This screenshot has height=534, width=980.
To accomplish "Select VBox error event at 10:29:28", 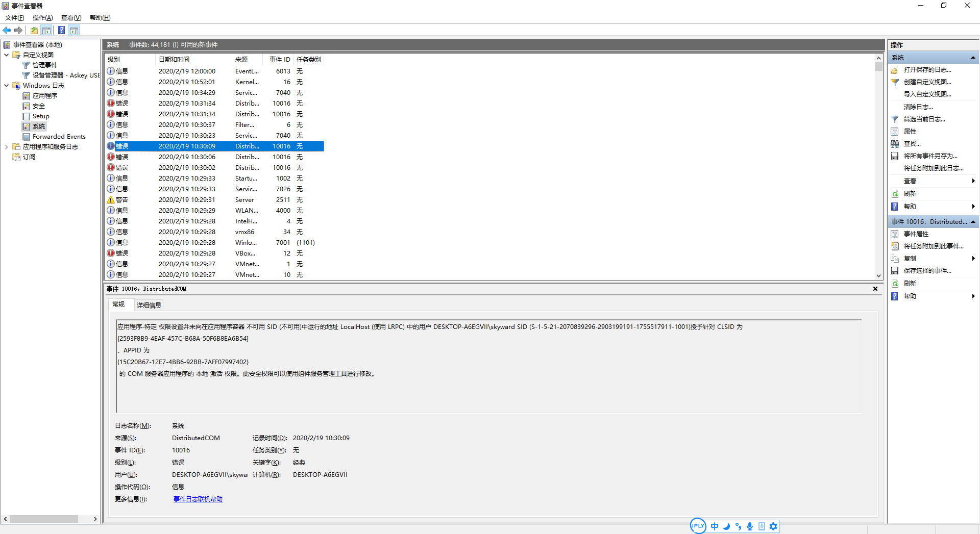I will pyautogui.click(x=214, y=253).
